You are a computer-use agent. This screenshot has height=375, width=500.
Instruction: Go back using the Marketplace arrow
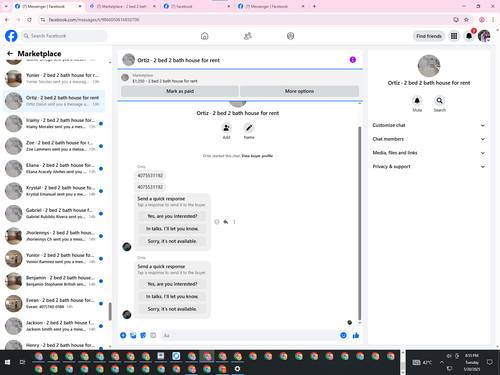tap(10, 53)
